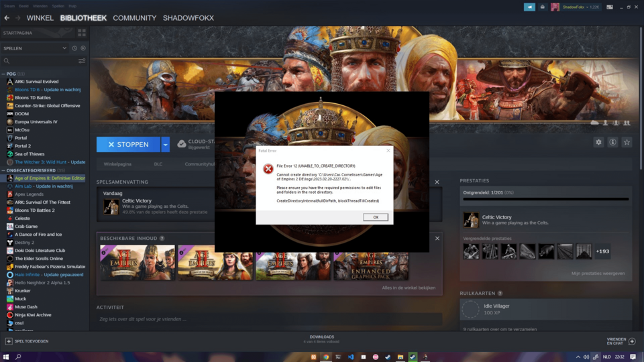Viewport: 644px width, 362px height.
Task: Open the advanced library filter icon
Action: [82, 61]
